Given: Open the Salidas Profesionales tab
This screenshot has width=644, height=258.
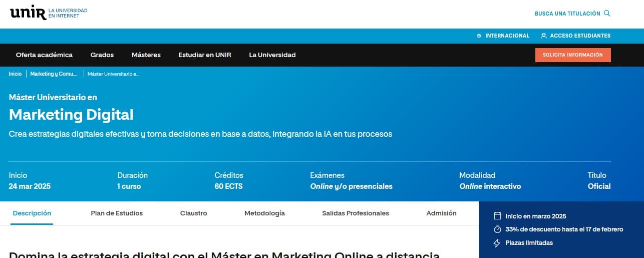Looking at the screenshot, I should [x=356, y=213].
